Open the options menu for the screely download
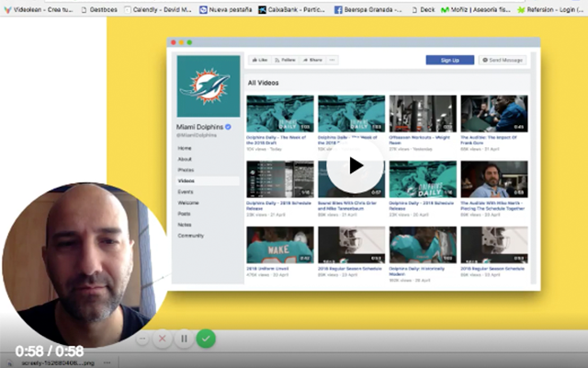 point(107,363)
